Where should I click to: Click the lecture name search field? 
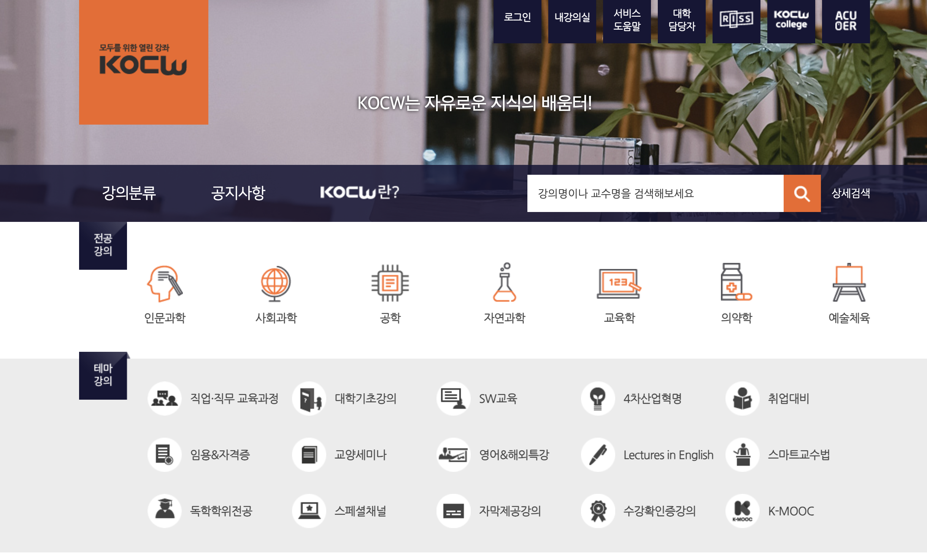[655, 193]
